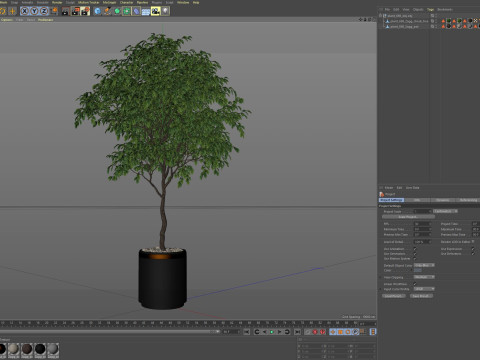The height and width of the screenshot is (360, 480).
Task: Select the Project Settings tab
Action: (391, 200)
